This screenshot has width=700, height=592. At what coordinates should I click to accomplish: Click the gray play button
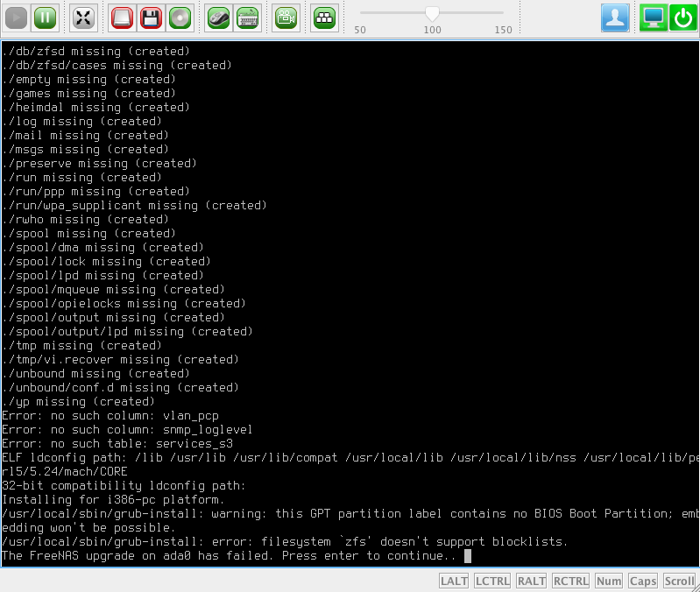point(16,18)
